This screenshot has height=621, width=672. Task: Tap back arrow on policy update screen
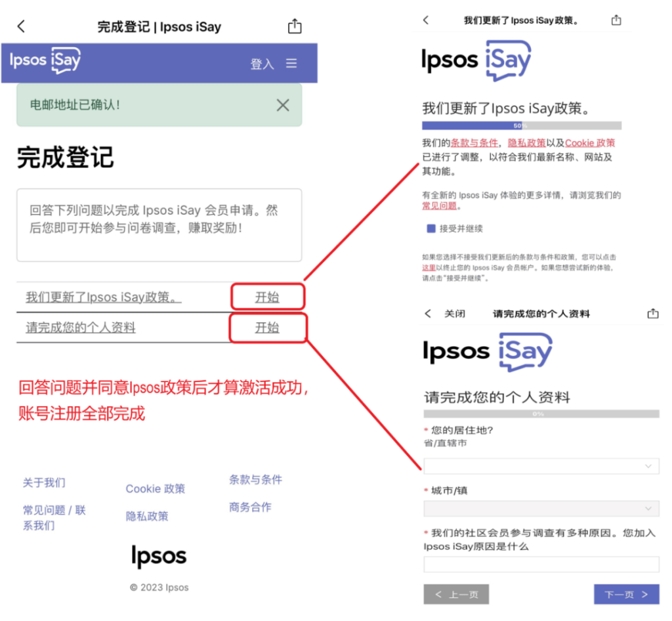click(x=425, y=20)
